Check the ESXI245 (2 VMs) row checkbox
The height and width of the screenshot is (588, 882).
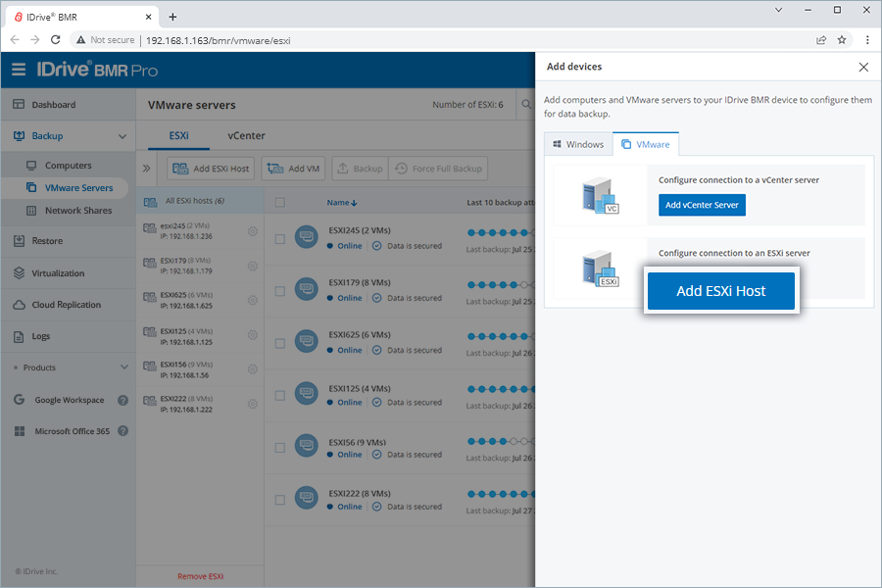coord(280,239)
